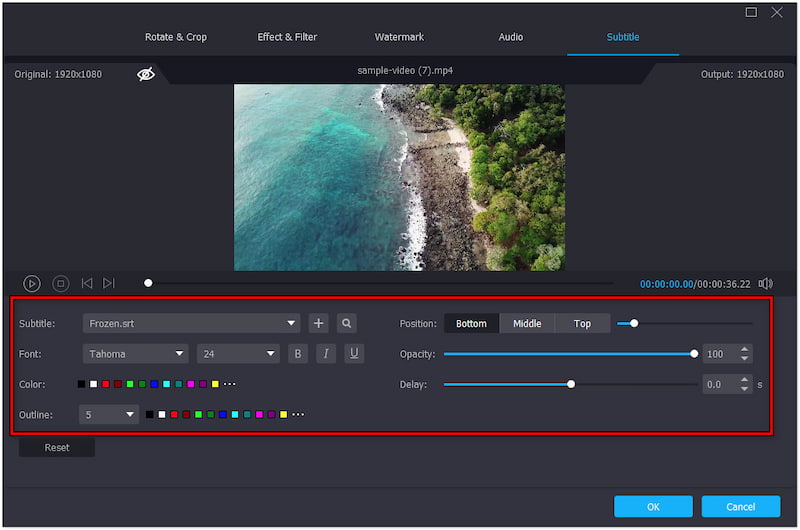The image size is (800, 530).
Task: Click the Opacity slider handle
Action: (694, 353)
